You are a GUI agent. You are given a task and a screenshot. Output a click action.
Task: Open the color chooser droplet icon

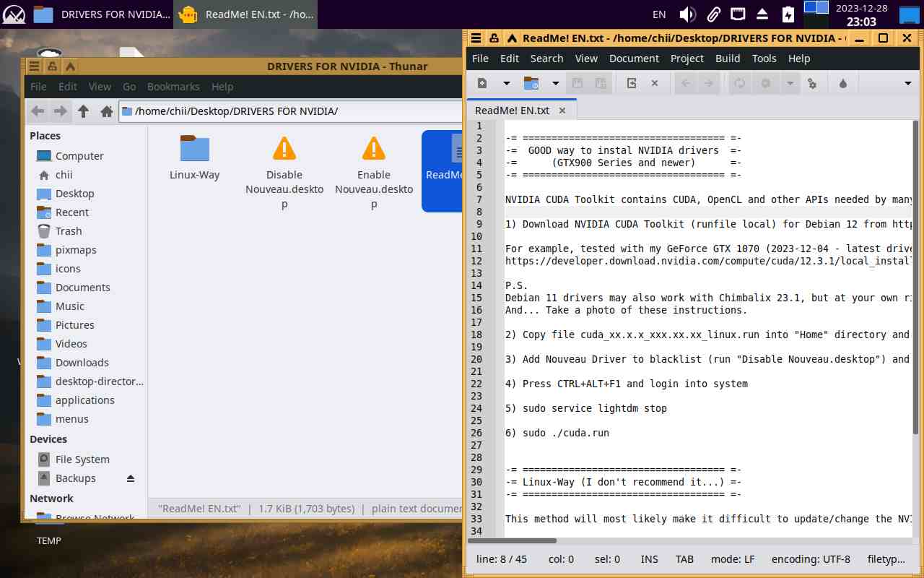(842, 83)
